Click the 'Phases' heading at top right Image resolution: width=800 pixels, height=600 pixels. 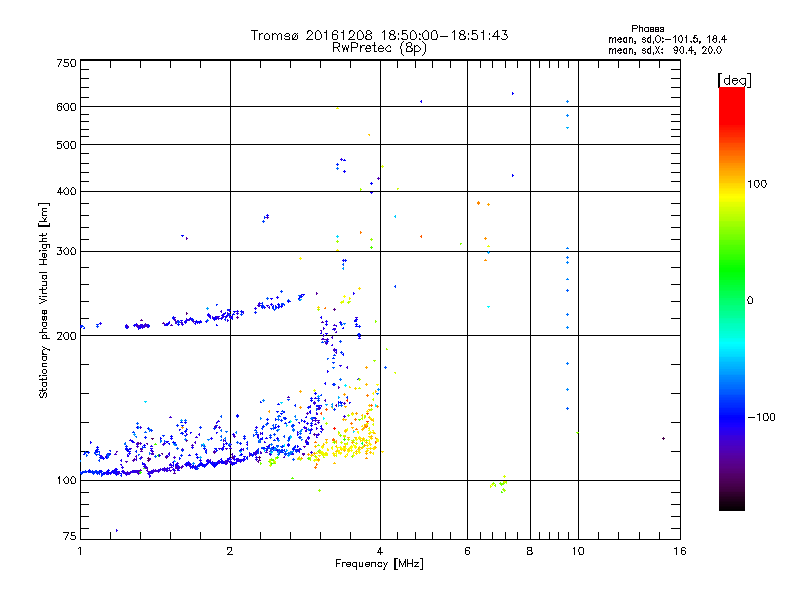tap(647, 29)
